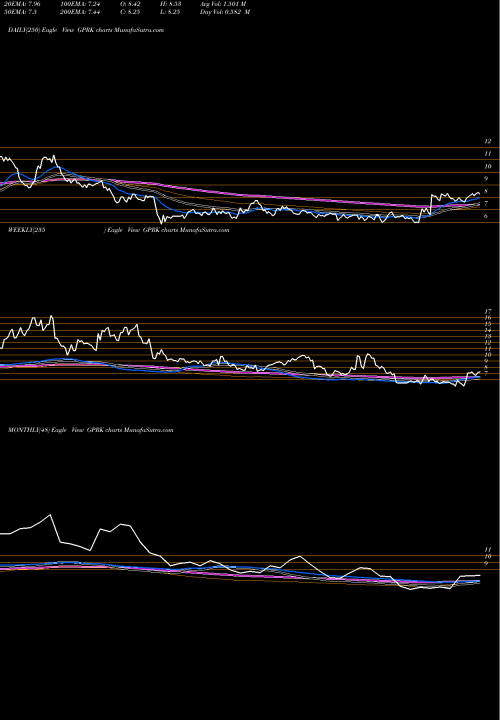Click the 11 price label on monthly chart
The width and height of the screenshot is (500, 720).
click(488, 549)
